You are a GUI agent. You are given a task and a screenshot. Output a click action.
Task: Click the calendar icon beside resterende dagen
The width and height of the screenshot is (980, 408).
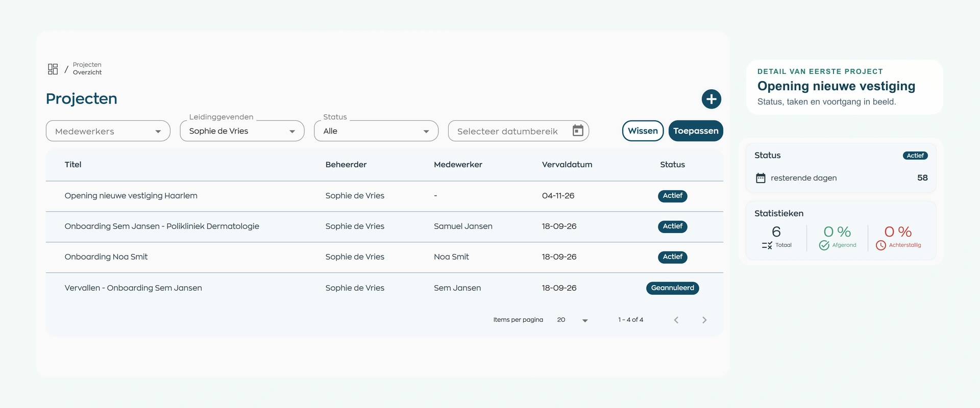click(x=761, y=178)
